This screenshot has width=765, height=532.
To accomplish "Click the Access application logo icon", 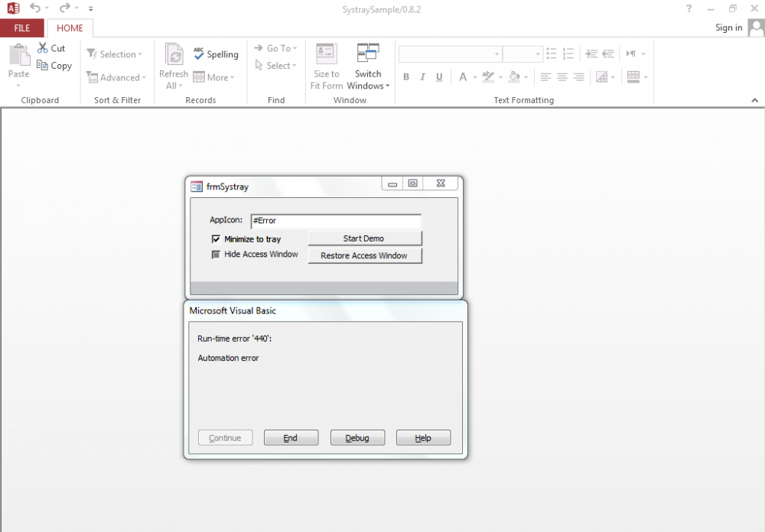I will (x=13, y=8).
